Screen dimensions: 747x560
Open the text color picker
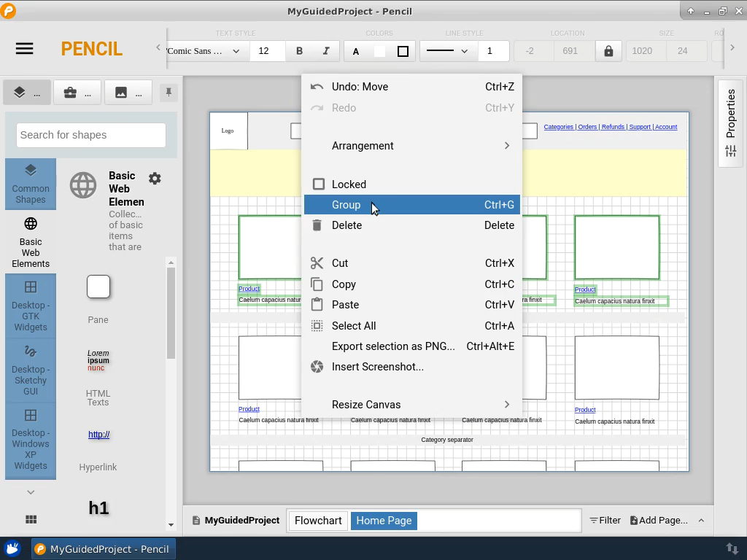coord(356,51)
